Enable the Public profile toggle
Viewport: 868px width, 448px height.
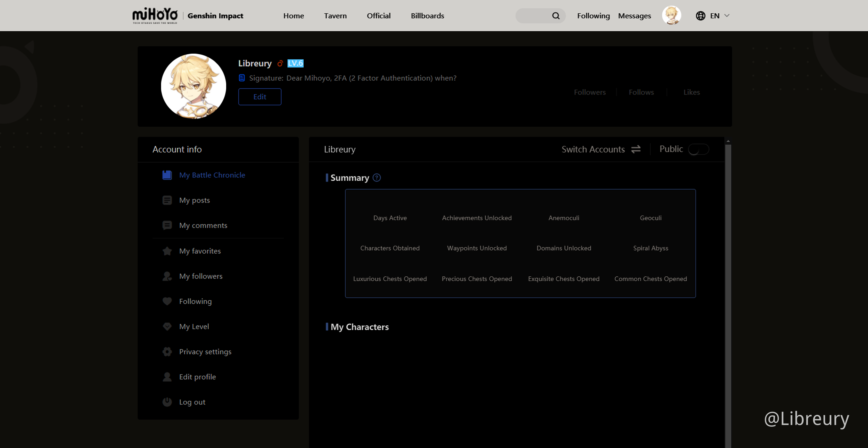pyautogui.click(x=699, y=149)
